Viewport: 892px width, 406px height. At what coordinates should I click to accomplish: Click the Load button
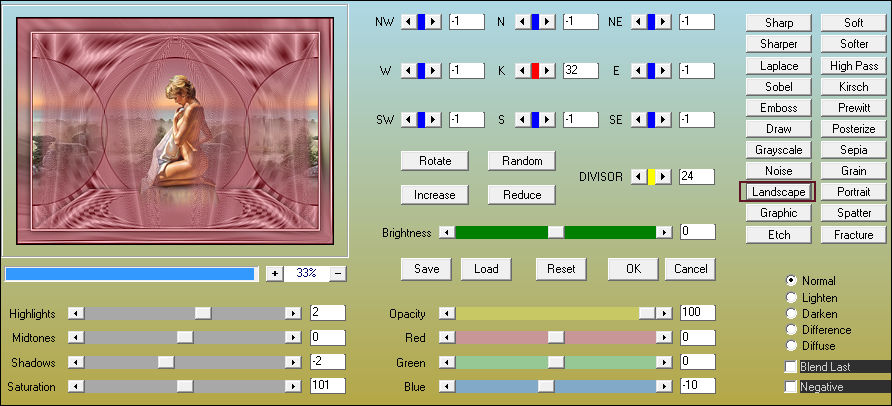tap(486, 269)
